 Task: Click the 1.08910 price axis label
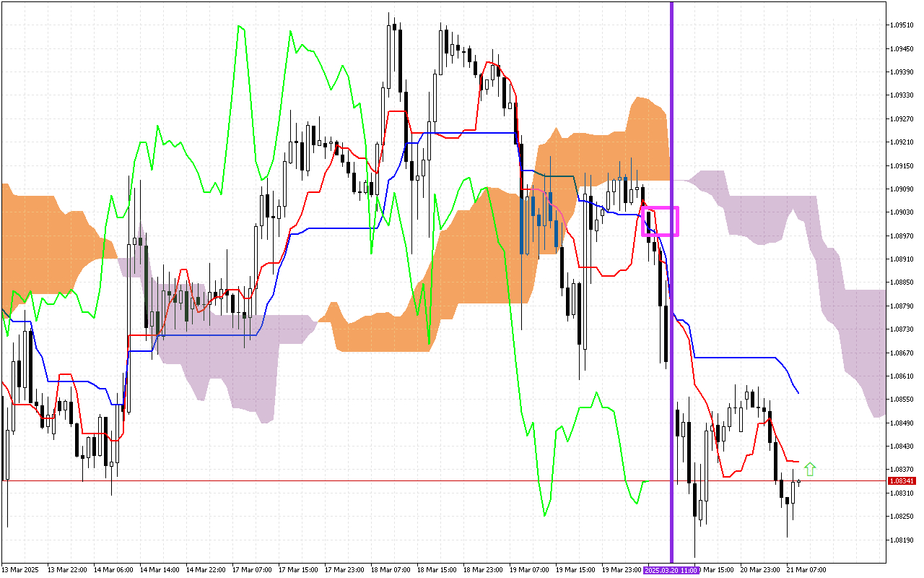(902, 259)
